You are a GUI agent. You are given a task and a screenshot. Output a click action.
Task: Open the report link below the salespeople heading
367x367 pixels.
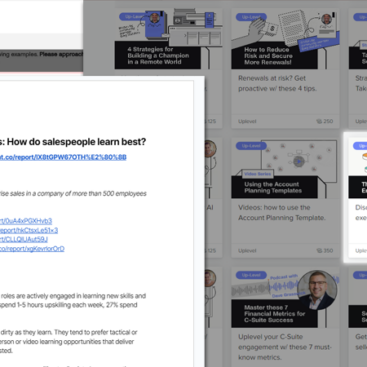[63, 157]
